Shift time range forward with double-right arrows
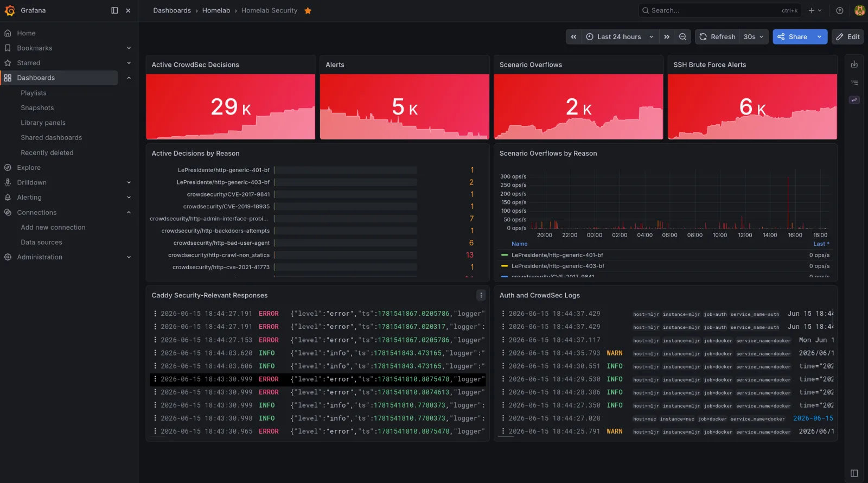The height and width of the screenshot is (483, 868). pyautogui.click(x=667, y=37)
